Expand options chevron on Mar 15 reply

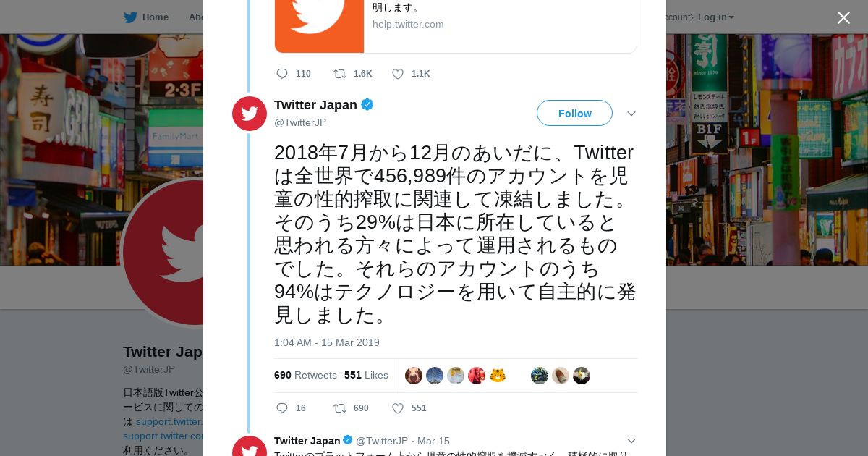coord(631,441)
